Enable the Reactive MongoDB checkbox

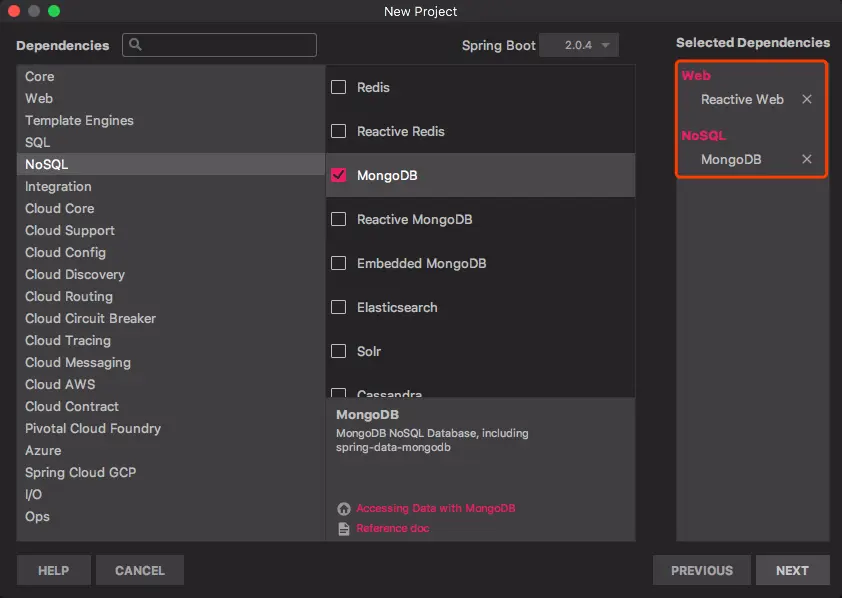338,219
